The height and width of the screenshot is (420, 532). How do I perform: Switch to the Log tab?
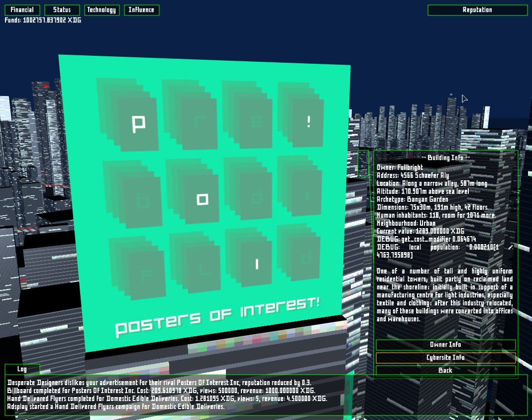coord(21,369)
